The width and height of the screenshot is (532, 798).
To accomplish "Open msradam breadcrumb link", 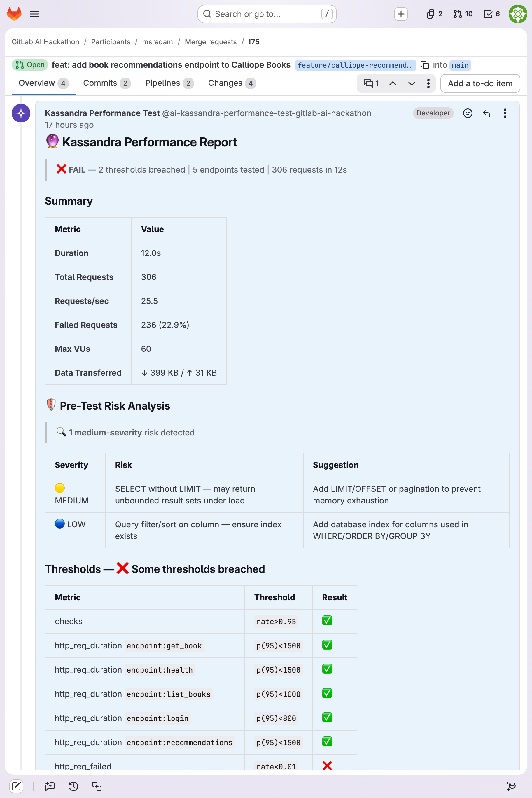I will (157, 42).
